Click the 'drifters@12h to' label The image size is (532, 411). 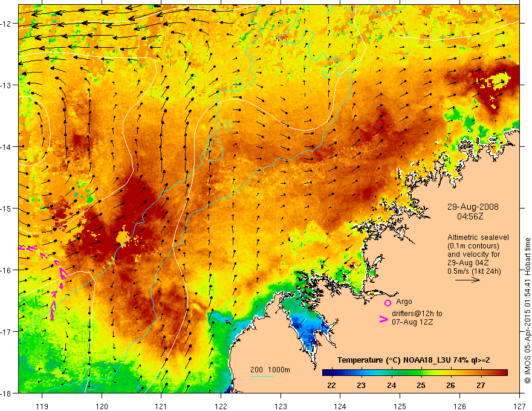pyautogui.click(x=417, y=314)
